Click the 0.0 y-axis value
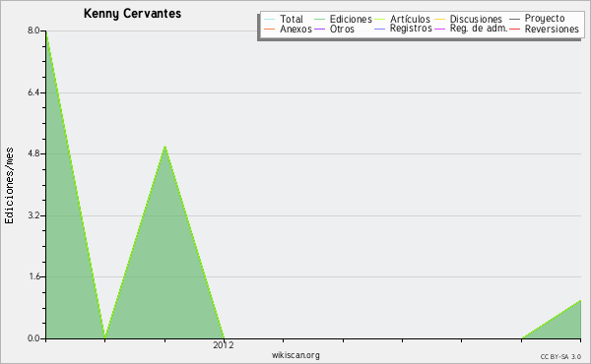 pyautogui.click(x=33, y=338)
